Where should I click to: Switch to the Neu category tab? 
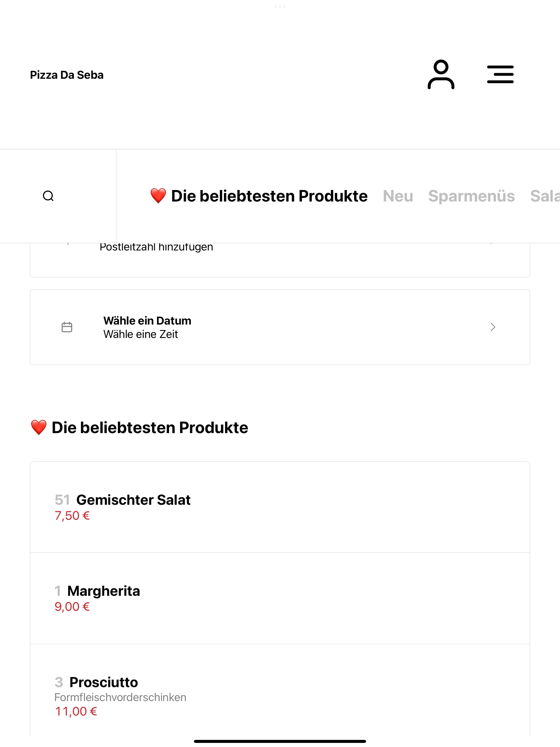(398, 196)
